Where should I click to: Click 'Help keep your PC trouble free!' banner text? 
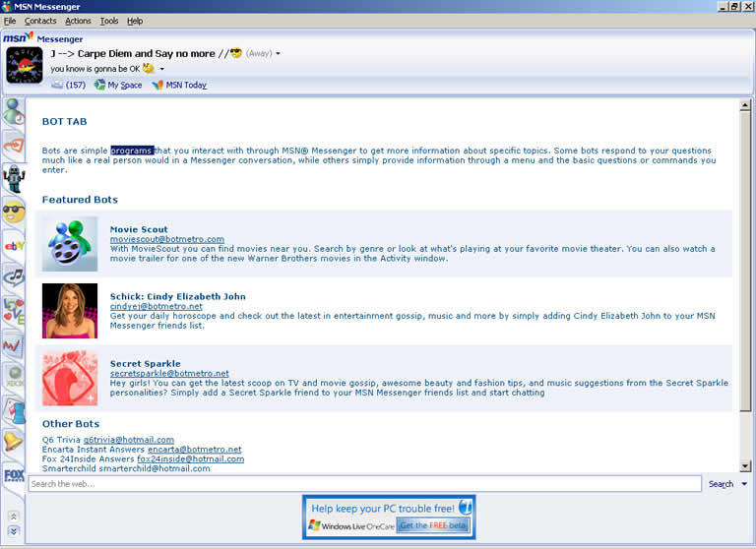[x=383, y=509]
